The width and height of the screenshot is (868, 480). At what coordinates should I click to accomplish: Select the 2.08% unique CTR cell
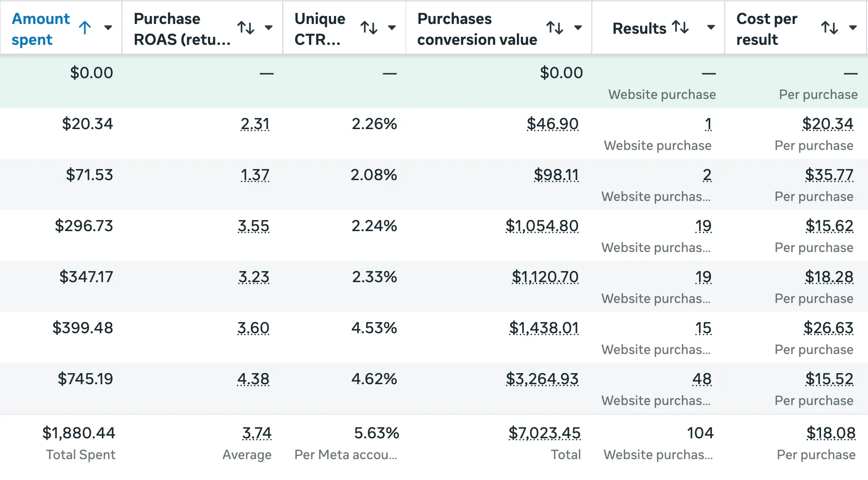(x=374, y=175)
